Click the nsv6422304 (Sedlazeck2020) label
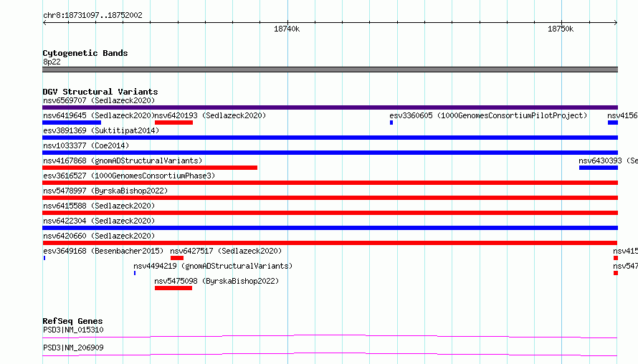638x364 pixels. pyautogui.click(x=99, y=221)
